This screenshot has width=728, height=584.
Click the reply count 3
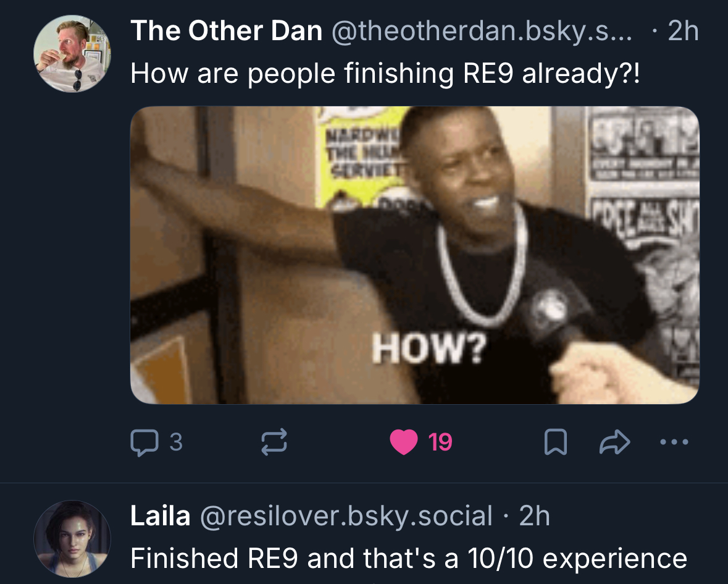click(x=176, y=442)
